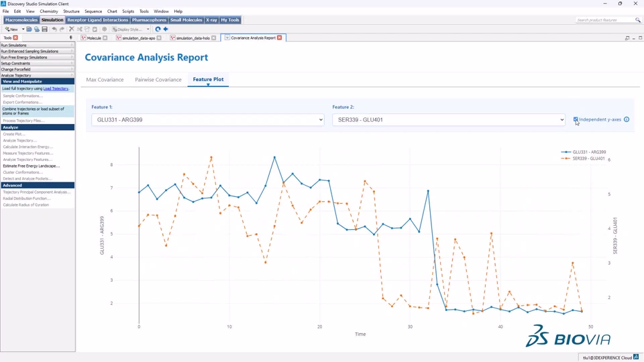Image resolution: width=644 pixels, height=362 pixels.
Task: Expand the Run Simulations tool group
Action: (37, 45)
